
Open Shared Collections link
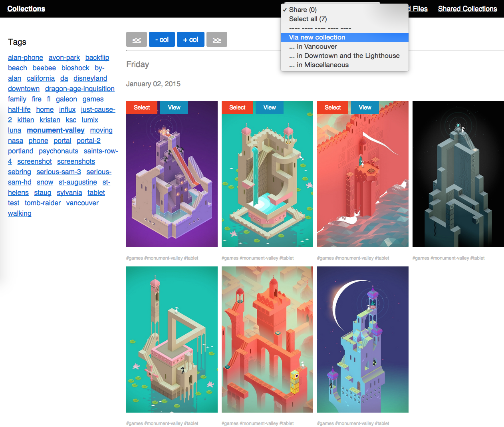(x=467, y=9)
